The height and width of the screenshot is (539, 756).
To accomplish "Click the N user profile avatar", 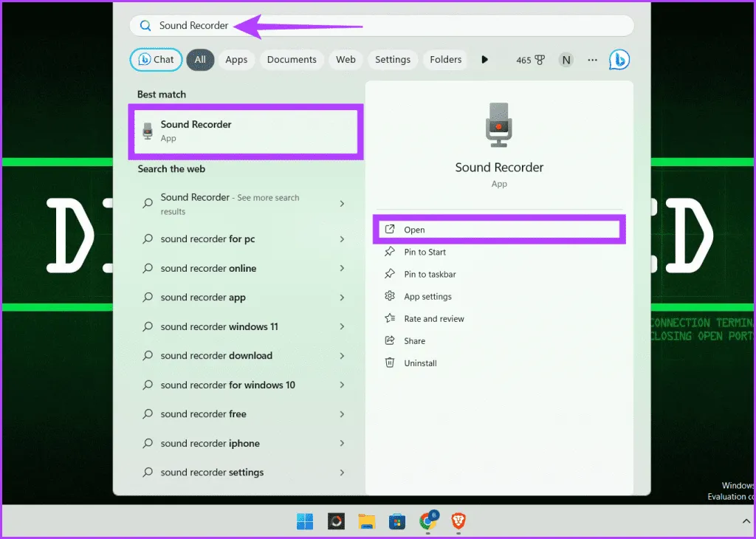I will [566, 60].
